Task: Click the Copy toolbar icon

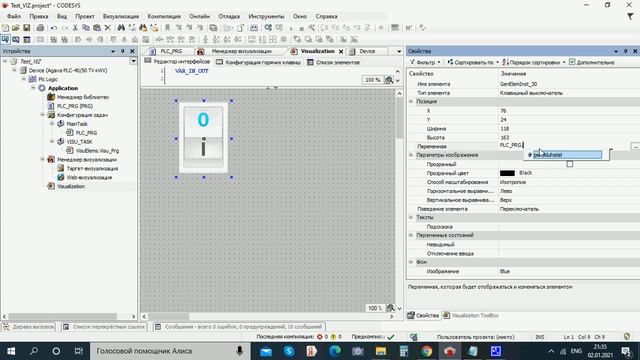Action: point(86,28)
